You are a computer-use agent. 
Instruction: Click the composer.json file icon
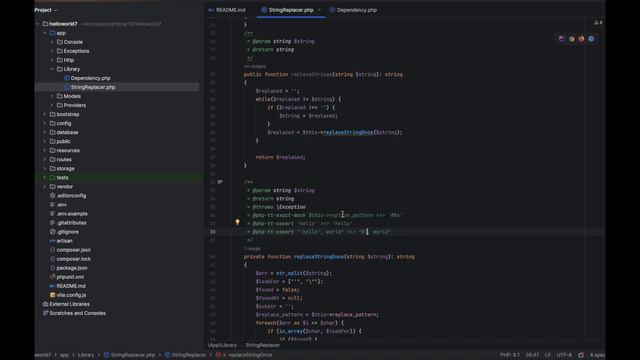click(x=52, y=250)
